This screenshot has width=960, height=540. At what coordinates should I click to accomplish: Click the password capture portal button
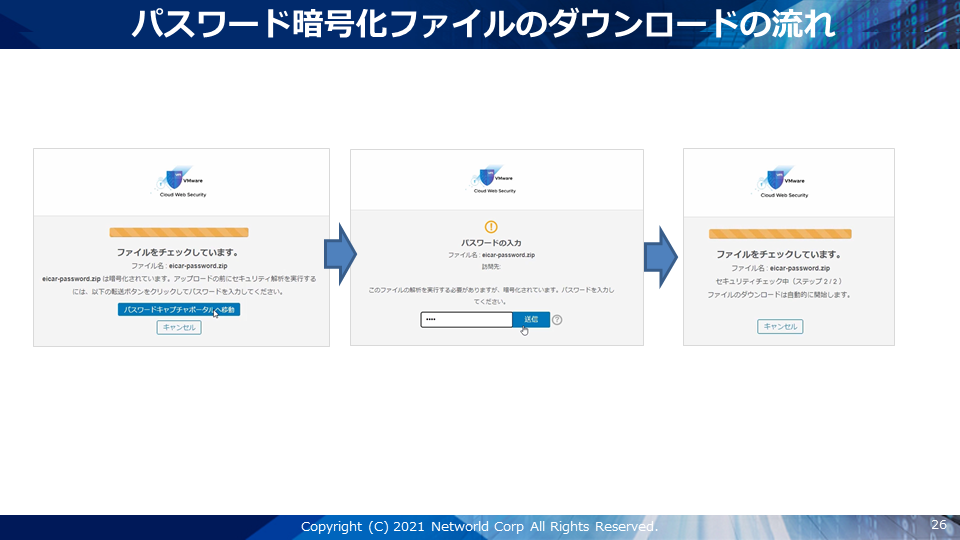179,310
